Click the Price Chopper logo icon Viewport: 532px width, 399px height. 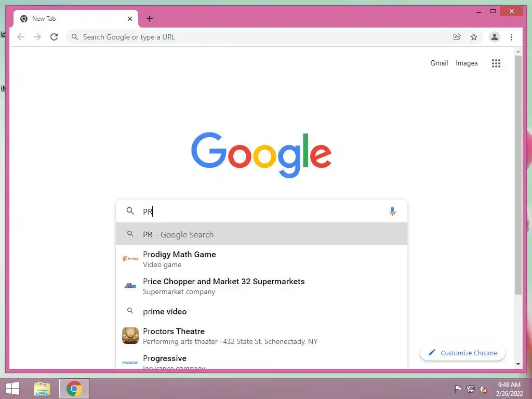[x=130, y=286]
